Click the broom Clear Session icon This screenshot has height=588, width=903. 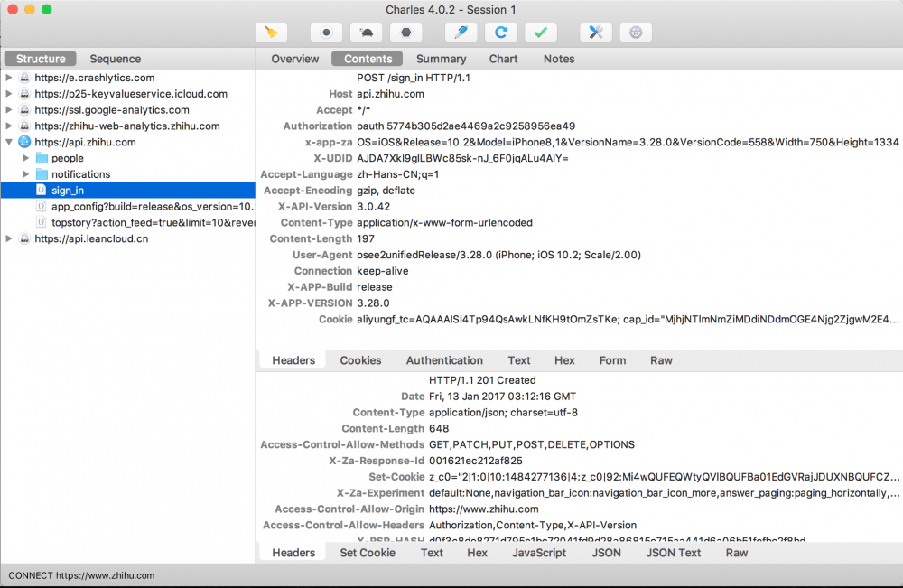[x=271, y=33]
